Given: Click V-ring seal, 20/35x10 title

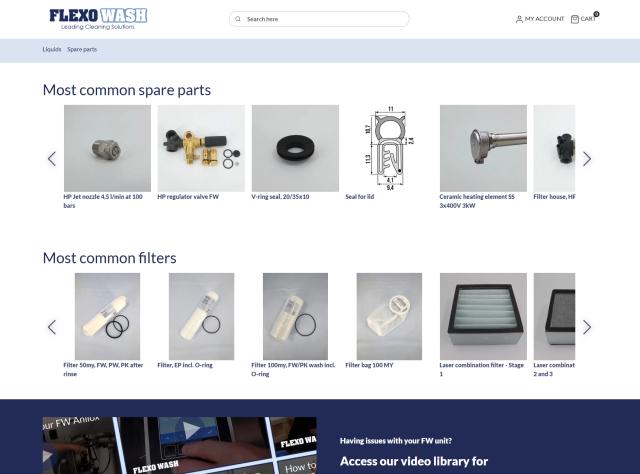Looking at the screenshot, I should (280, 197).
